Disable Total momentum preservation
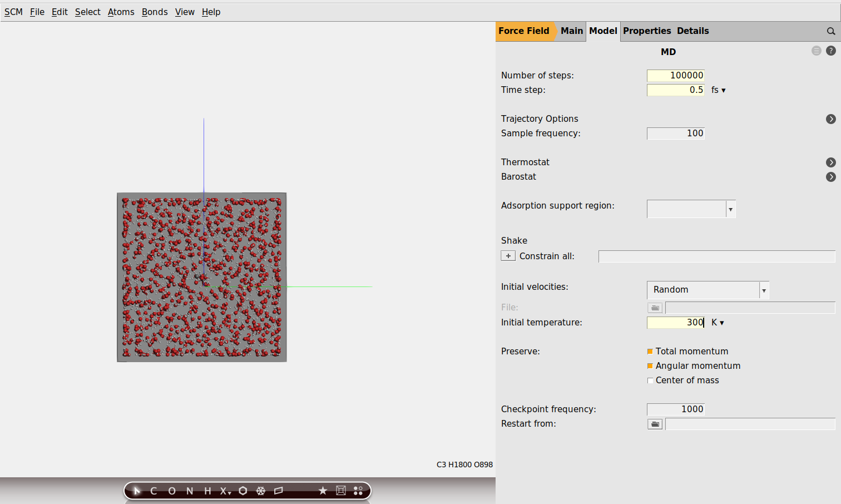Viewport: 841px width, 504px height. click(650, 351)
